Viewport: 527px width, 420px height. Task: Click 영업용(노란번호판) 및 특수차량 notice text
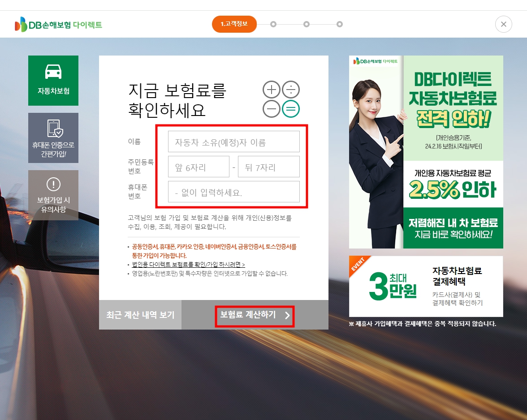click(210, 274)
